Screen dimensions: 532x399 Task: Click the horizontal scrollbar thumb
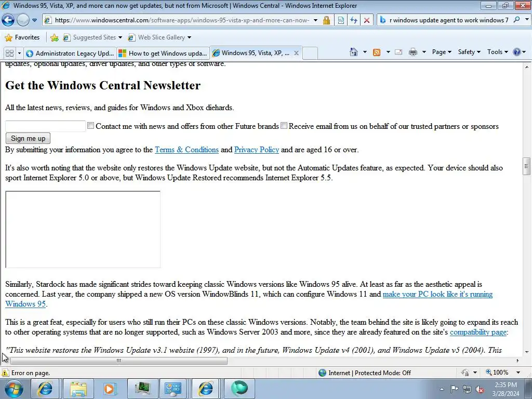(x=119, y=361)
